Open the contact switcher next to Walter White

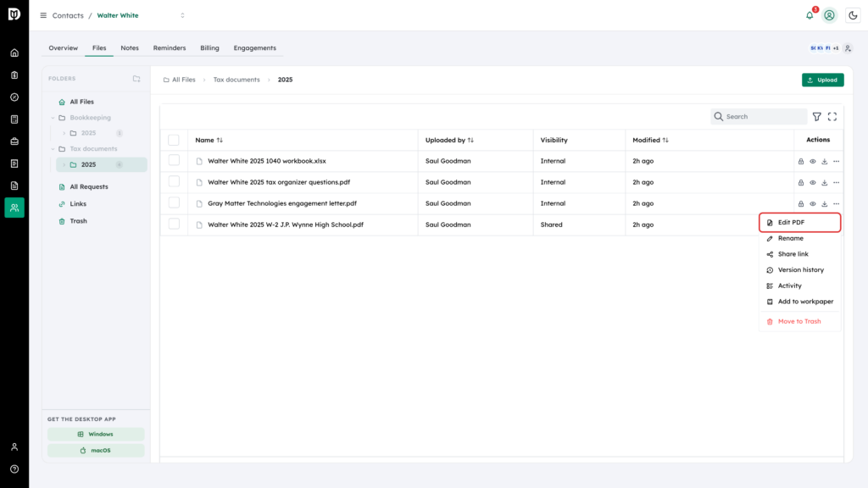[x=182, y=15]
